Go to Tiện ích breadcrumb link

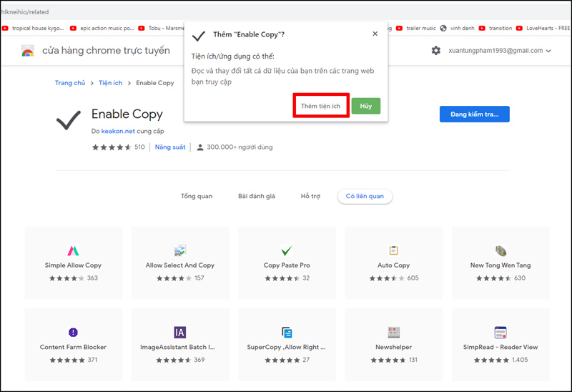coord(111,83)
